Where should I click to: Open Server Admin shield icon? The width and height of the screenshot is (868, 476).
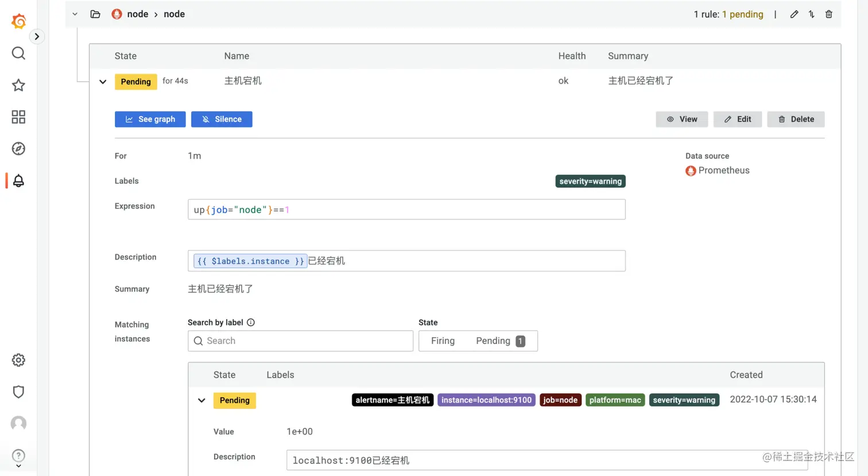pos(18,392)
